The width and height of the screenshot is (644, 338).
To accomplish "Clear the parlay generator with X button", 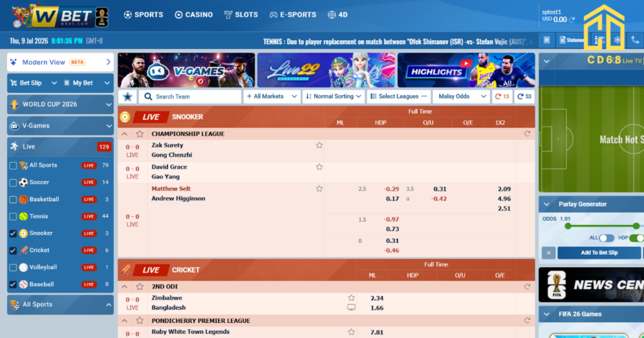I will coord(548,253).
